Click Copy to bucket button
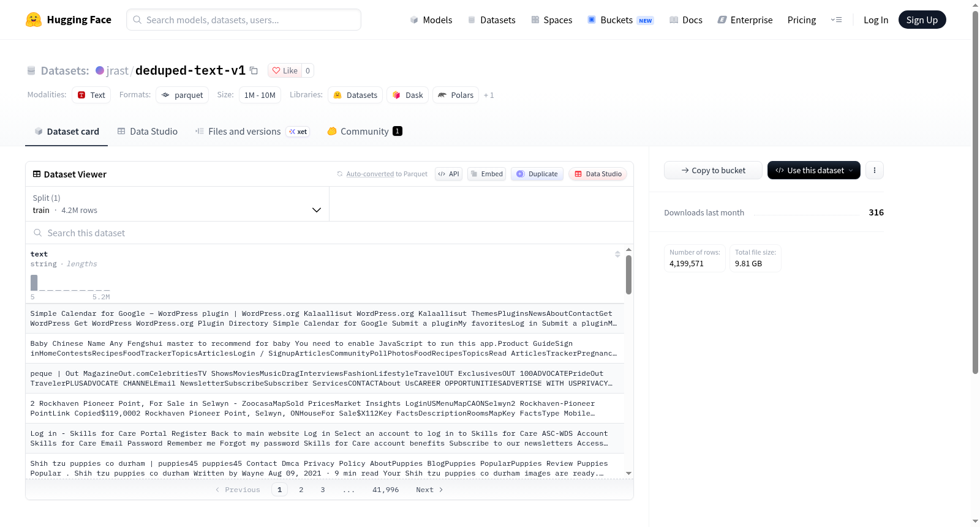 point(713,170)
